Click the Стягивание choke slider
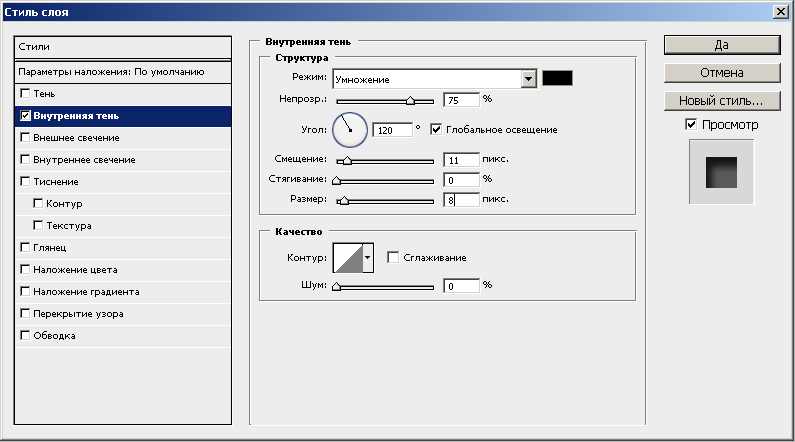The image size is (795, 442). tap(384, 181)
